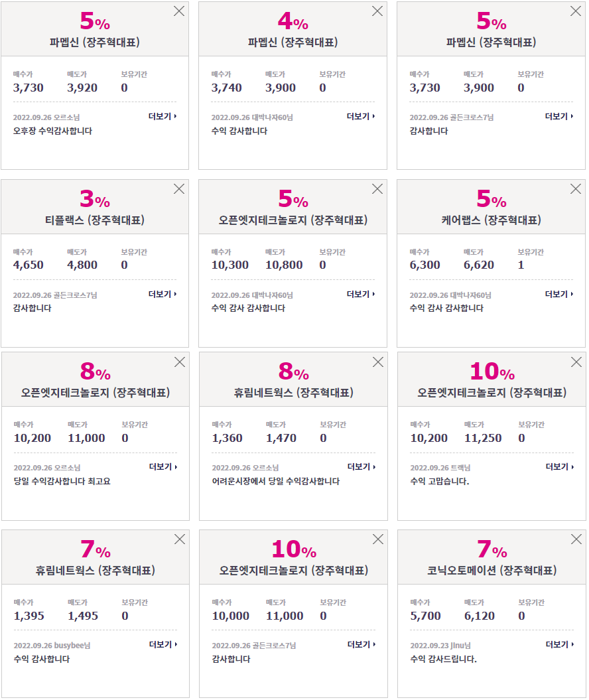Expand 더보기 for 티플랙스 골든크로스7님 review
The height and width of the screenshot is (700, 589).
point(163,294)
